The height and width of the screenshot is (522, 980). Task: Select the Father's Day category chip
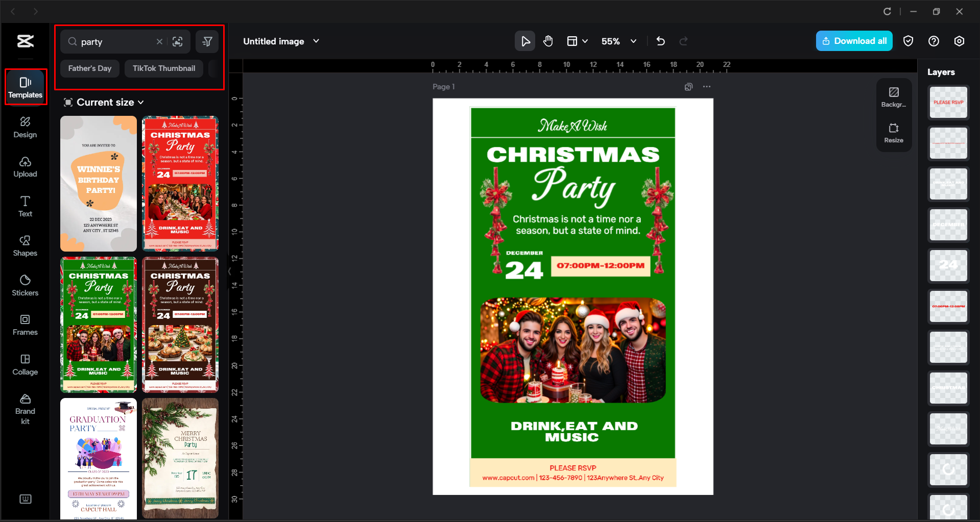(x=89, y=68)
